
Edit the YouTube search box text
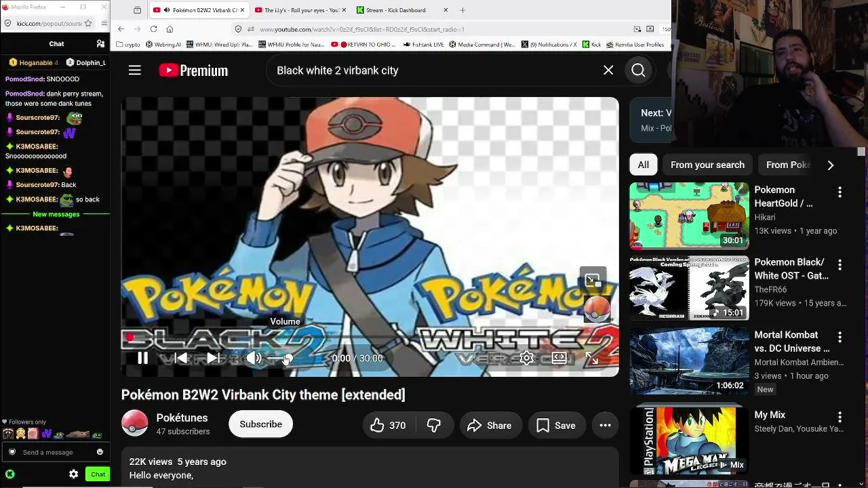pyautogui.click(x=434, y=70)
